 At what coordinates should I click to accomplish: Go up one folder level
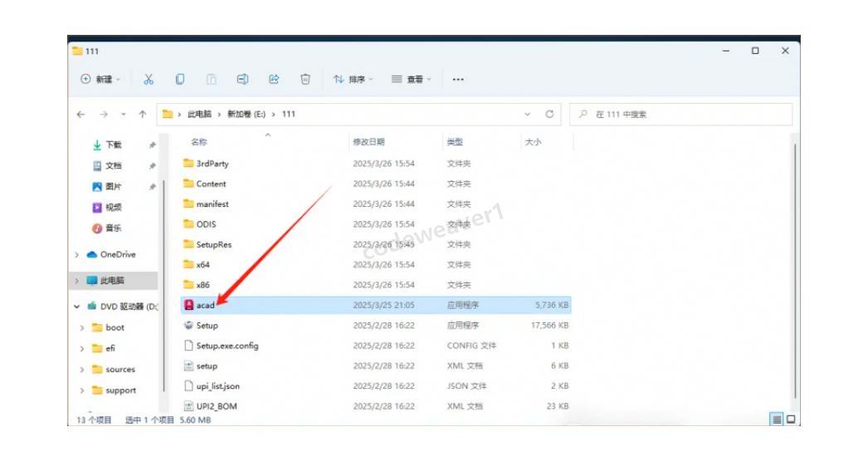coord(143,114)
